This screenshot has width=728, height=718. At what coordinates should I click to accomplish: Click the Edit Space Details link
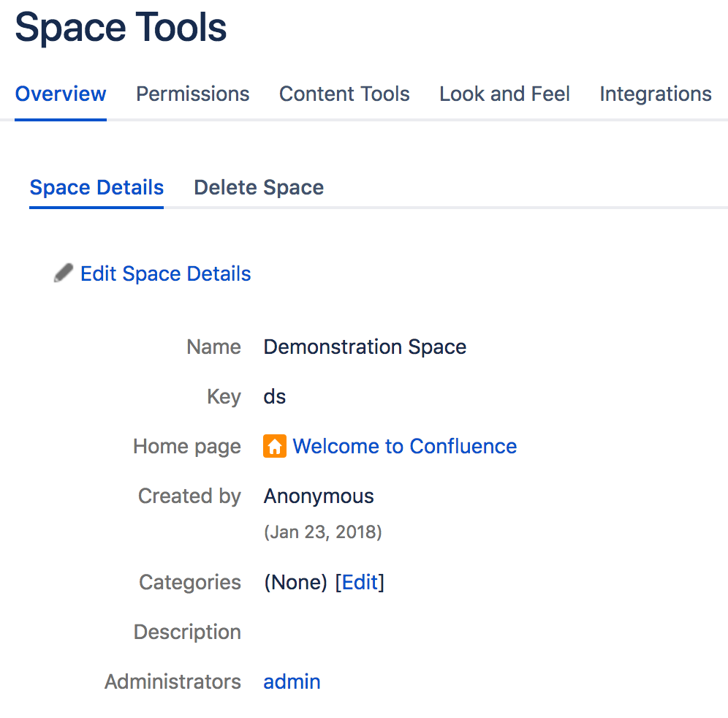coord(166,274)
